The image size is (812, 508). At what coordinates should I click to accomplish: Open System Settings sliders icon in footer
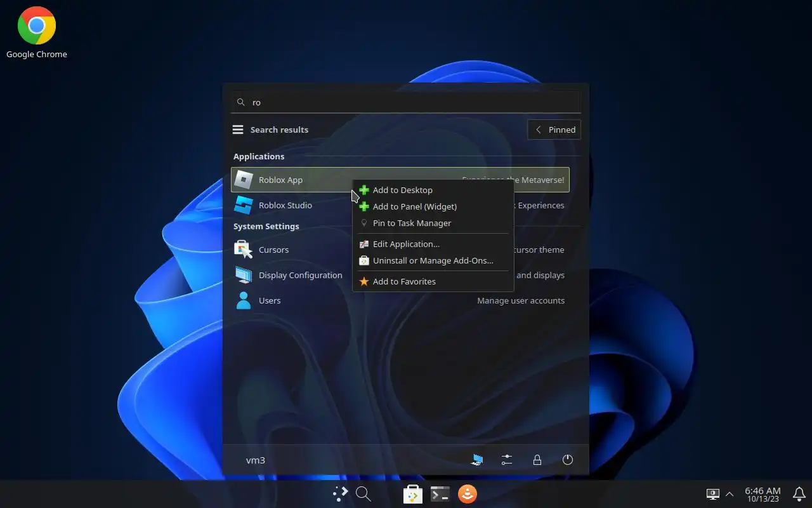click(507, 460)
